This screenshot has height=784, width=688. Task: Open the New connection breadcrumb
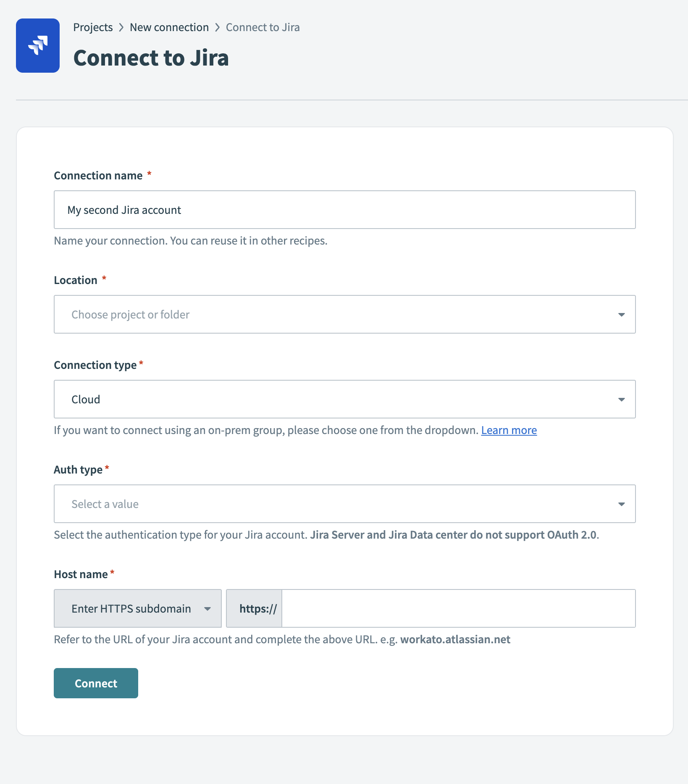coord(169,27)
